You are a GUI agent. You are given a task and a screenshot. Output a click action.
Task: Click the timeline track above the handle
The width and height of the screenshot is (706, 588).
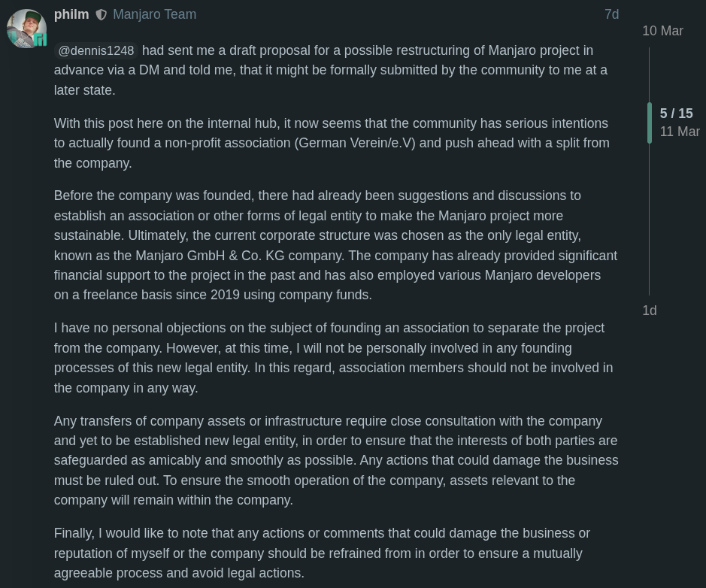tap(650, 75)
